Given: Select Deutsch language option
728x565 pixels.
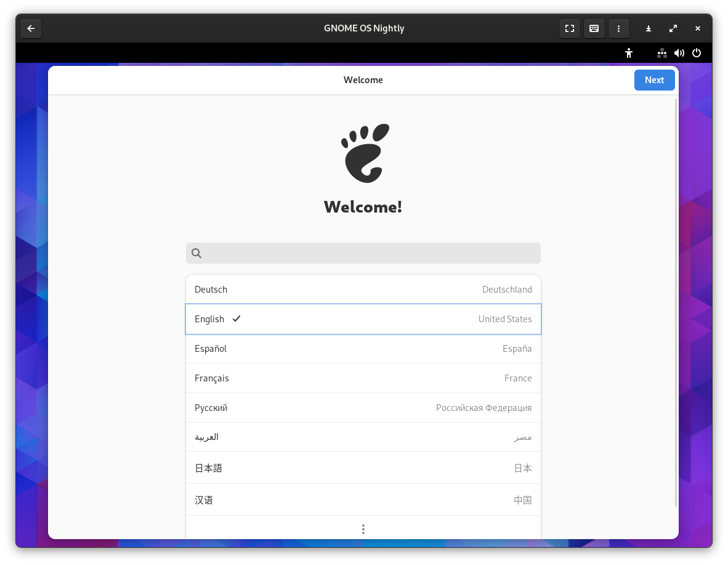Looking at the screenshot, I should 363,290.
